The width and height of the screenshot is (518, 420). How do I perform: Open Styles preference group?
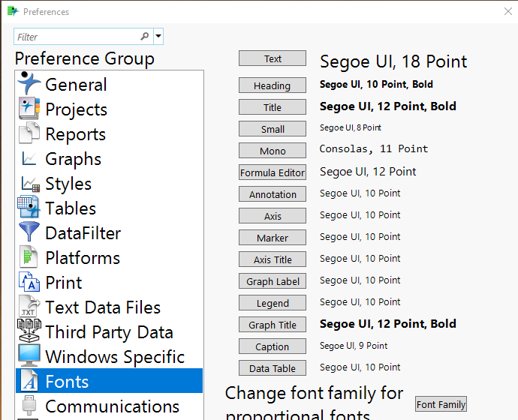click(x=109, y=183)
